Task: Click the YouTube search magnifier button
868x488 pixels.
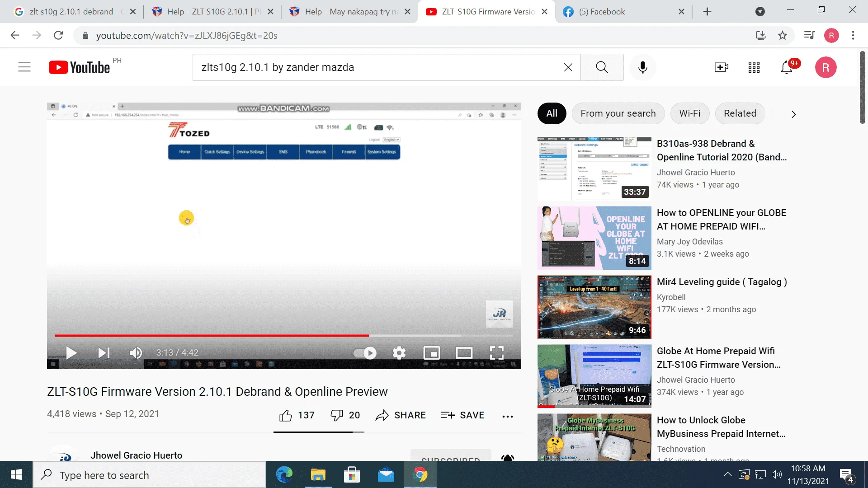Action: 602,67
